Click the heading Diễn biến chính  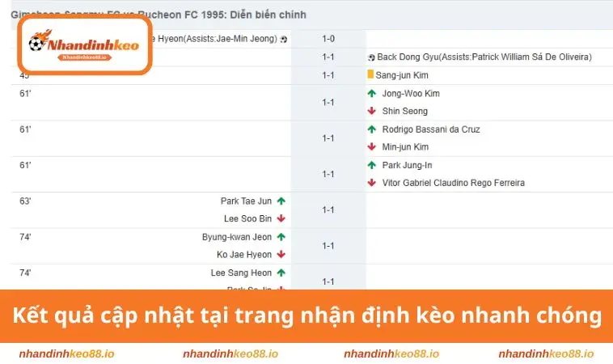(268, 15)
